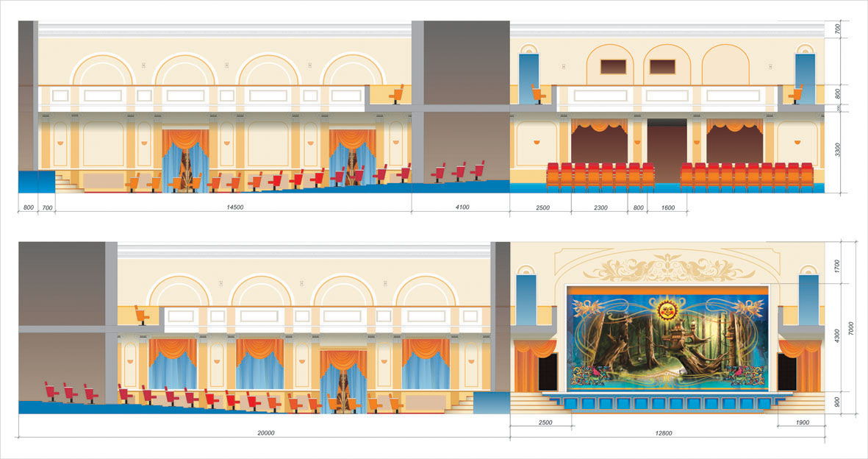Click the vertical 4300 dimension value

837,336
